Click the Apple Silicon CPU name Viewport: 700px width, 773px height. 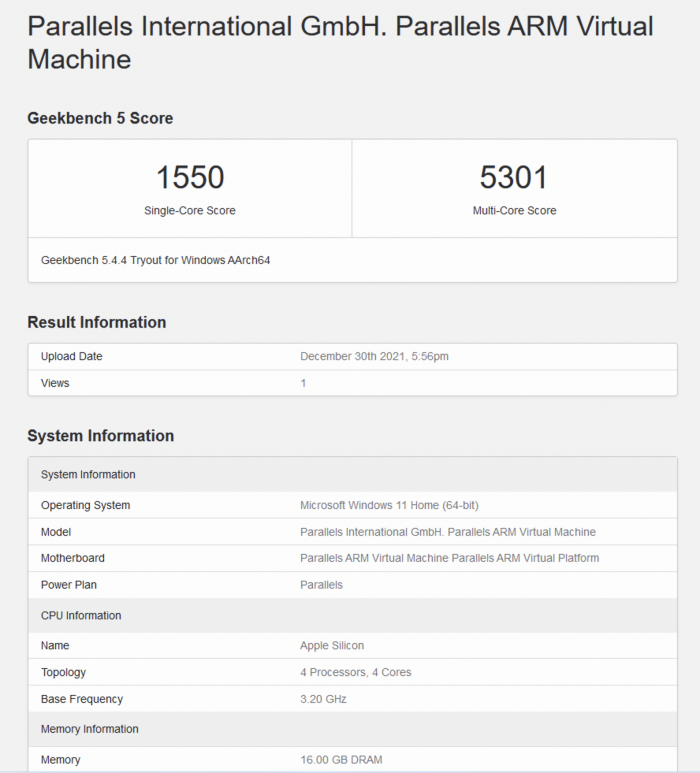(x=332, y=646)
